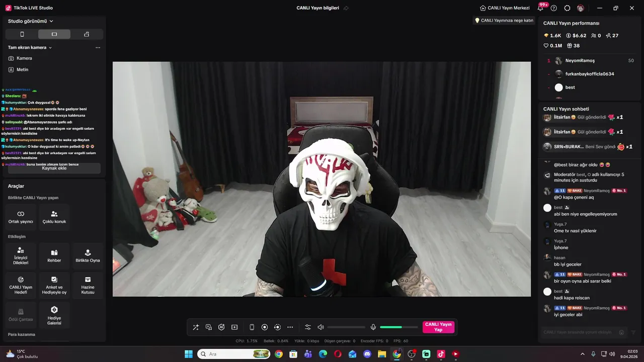Expand the Tam ekran kamera scene dropdown
The height and width of the screenshot is (362, 644).
[x=30, y=47]
